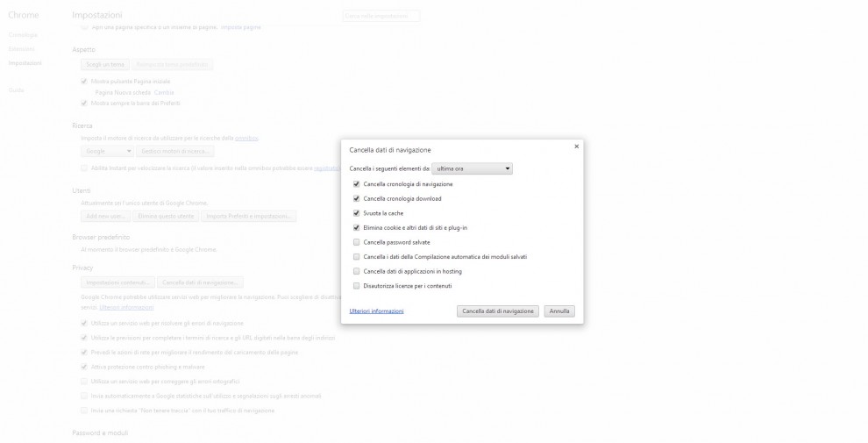The width and height of the screenshot is (868, 443).
Task: Toggle Prevedi le azioni di rete checkbox
Action: tap(84, 352)
